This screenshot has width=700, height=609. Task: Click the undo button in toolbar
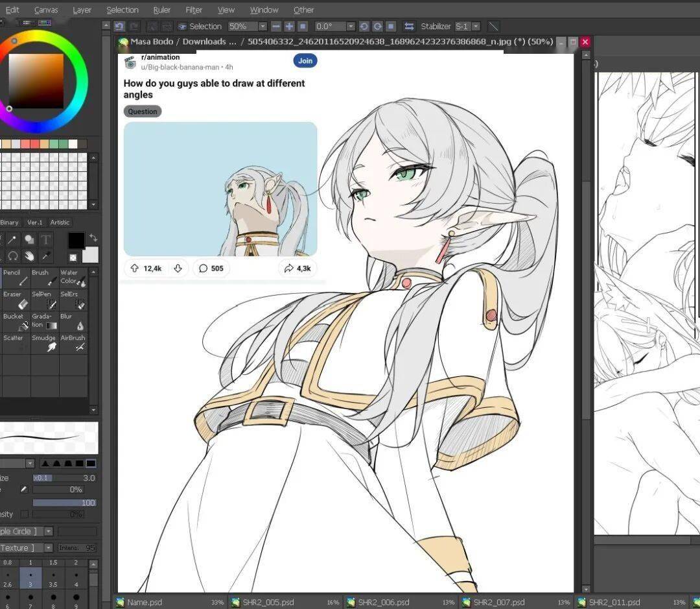[x=119, y=27]
